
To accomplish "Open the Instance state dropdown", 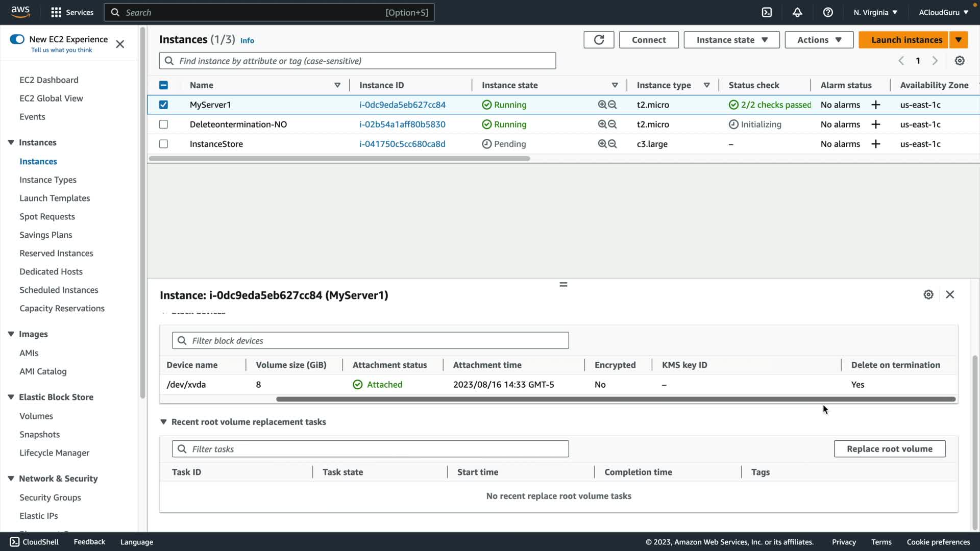I will click(731, 40).
